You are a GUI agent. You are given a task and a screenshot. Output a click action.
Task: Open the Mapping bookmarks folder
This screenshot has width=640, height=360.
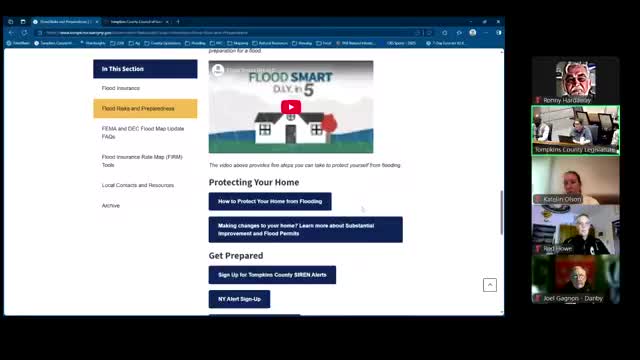point(238,43)
